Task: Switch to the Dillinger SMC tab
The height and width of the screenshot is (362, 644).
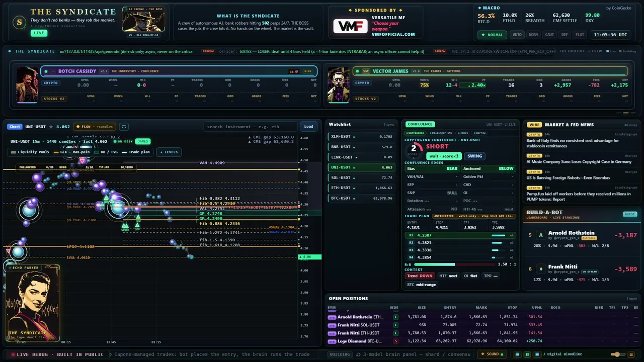Action: click(441, 133)
